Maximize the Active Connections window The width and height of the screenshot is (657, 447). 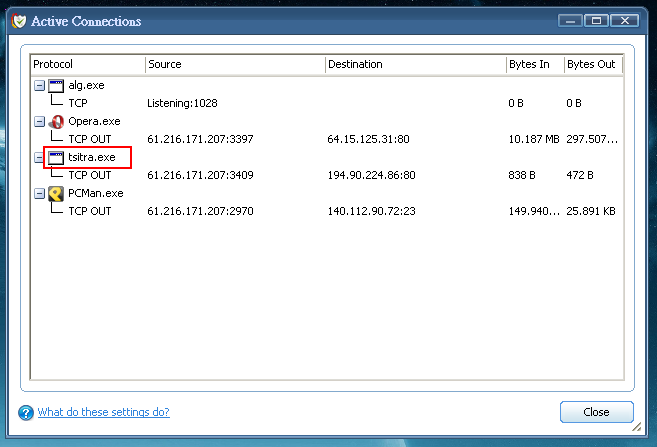pos(597,20)
